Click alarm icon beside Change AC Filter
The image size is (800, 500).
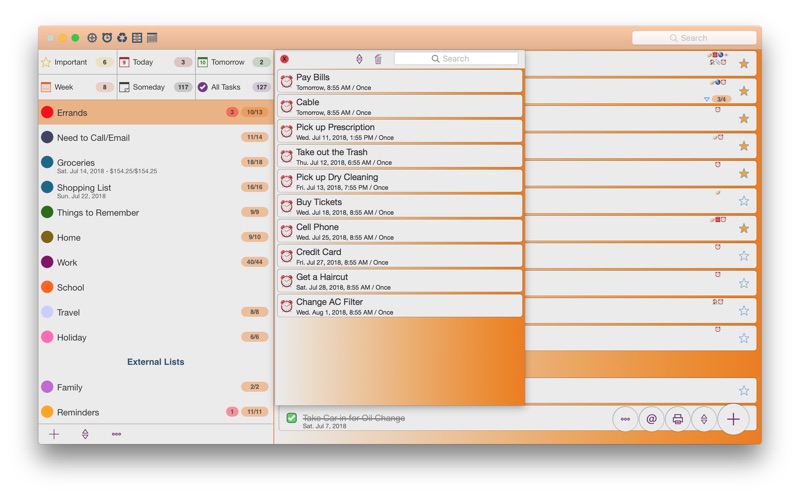tap(287, 307)
